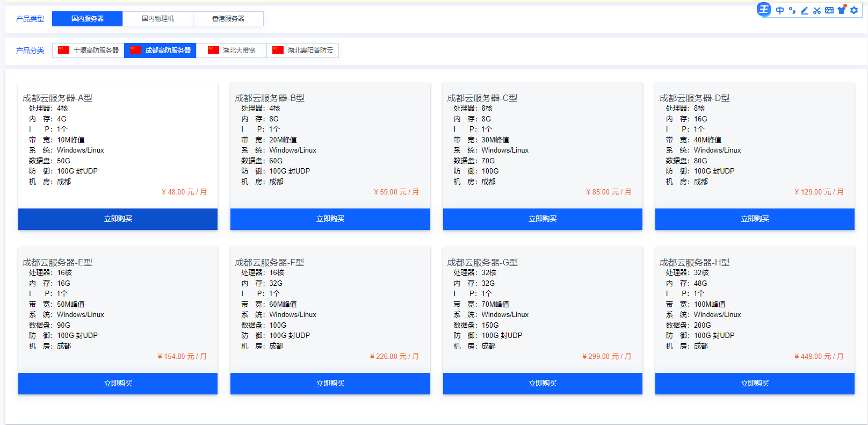
Task: Select the 成都高防服务器 category
Action: (x=160, y=51)
